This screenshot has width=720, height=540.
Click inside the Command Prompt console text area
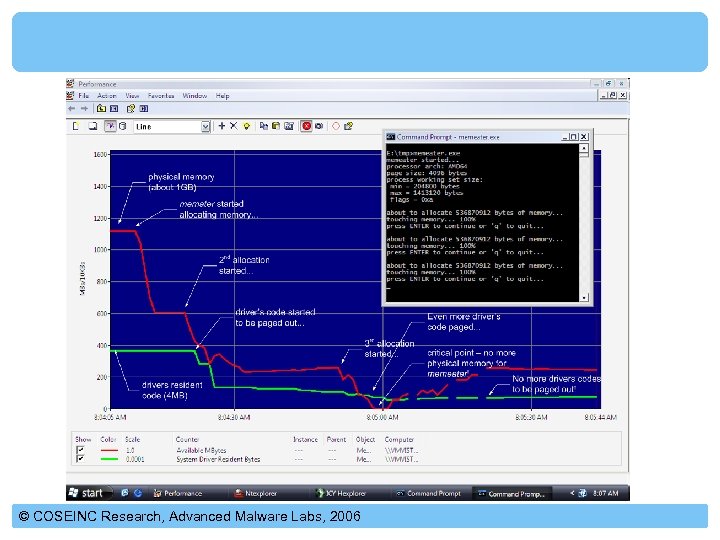tap(482, 223)
